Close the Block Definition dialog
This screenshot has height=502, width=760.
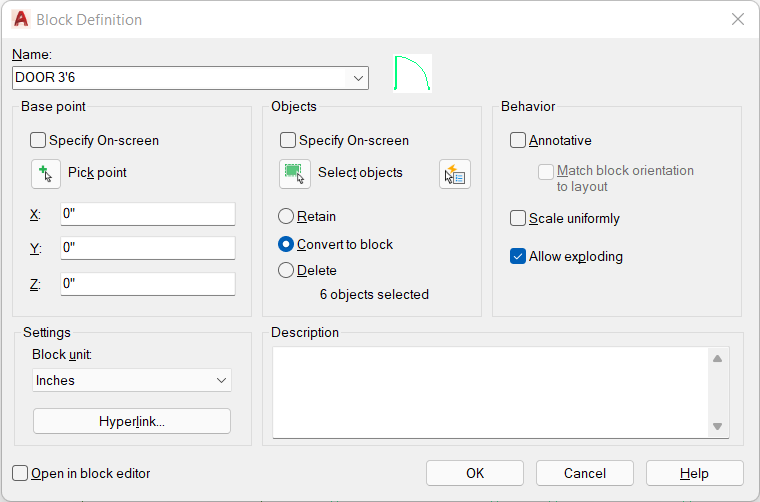coord(738,19)
